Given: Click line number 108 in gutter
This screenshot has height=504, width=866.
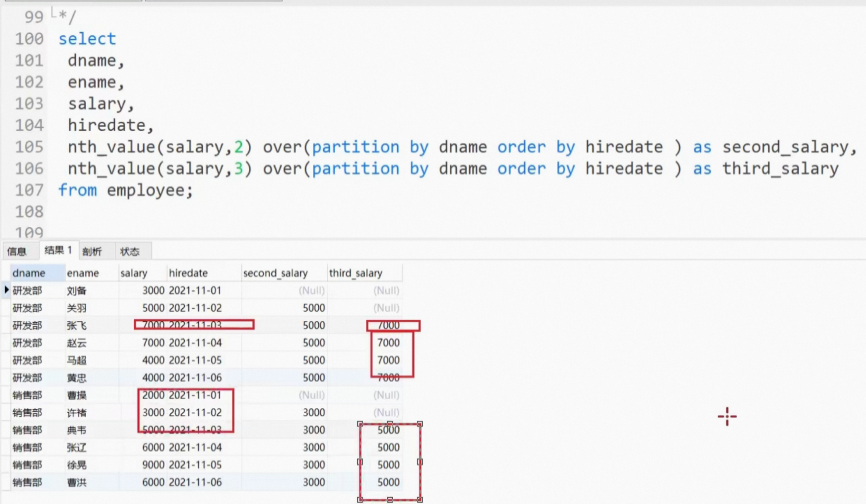Looking at the screenshot, I should coord(29,212).
